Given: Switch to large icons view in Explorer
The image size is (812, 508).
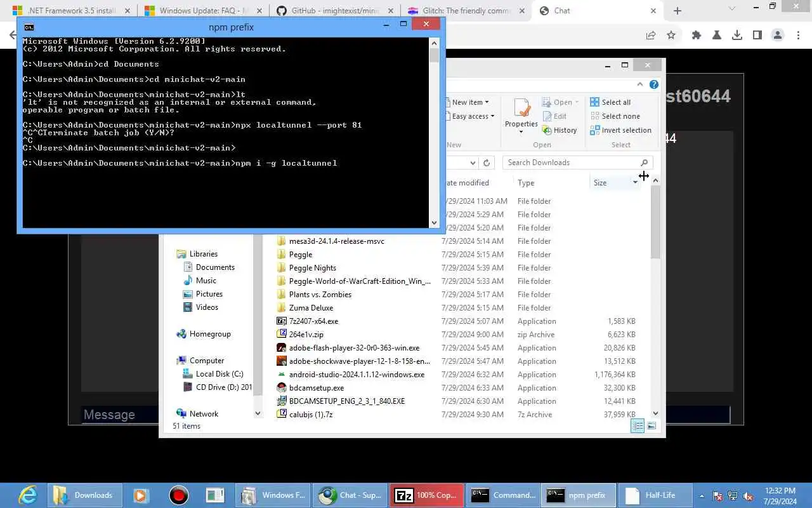Looking at the screenshot, I should 652,426.
